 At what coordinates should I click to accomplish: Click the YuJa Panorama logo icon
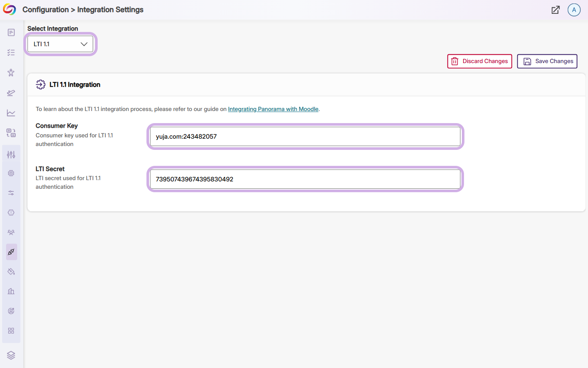[x=10, y=9]
